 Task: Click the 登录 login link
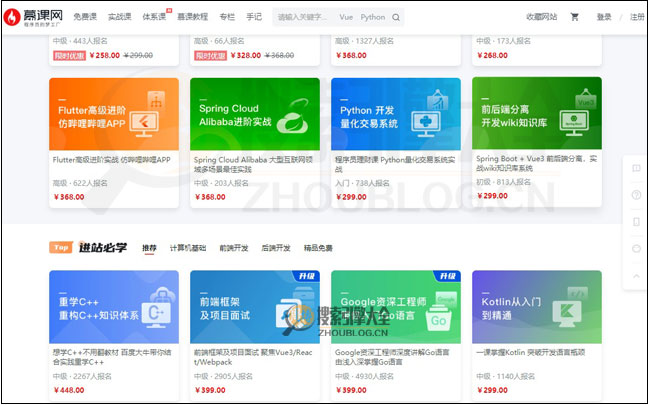[604, 17]
